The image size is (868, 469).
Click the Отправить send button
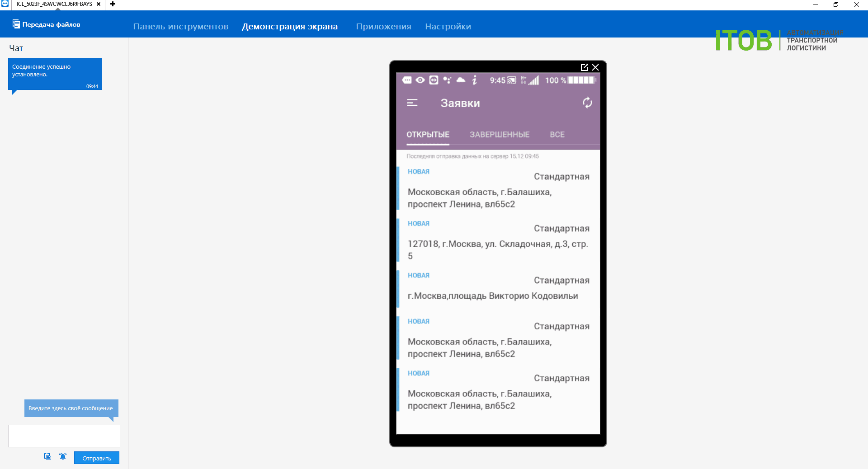pos(97,458)
